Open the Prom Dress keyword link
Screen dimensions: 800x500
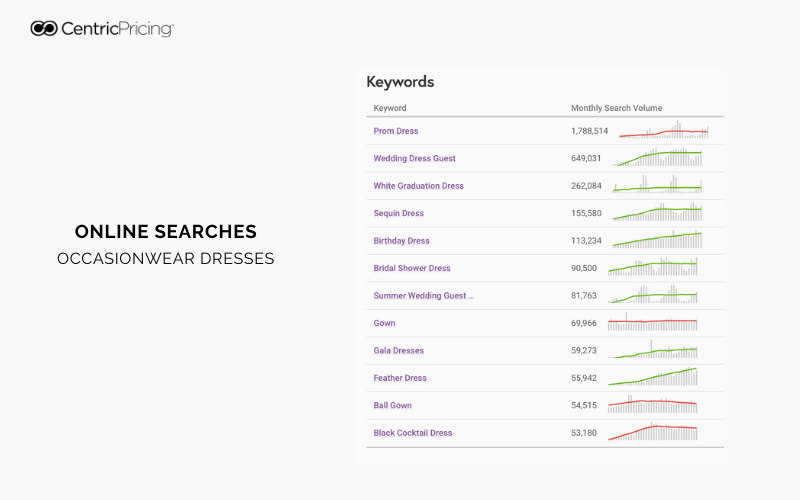(x=395, y=131)
